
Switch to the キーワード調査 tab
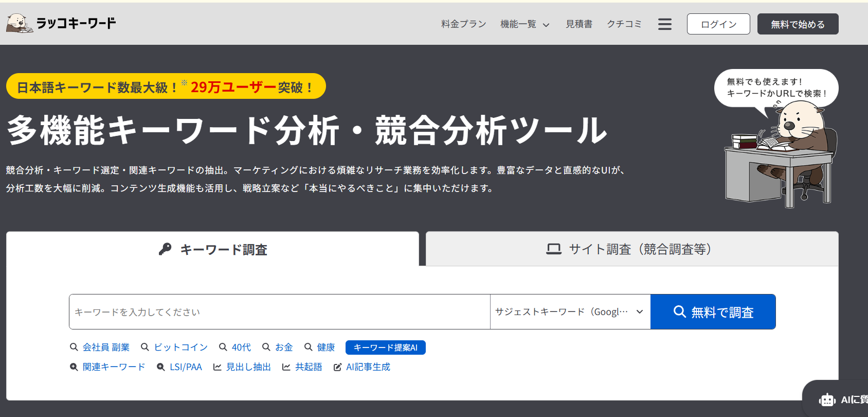213,250
